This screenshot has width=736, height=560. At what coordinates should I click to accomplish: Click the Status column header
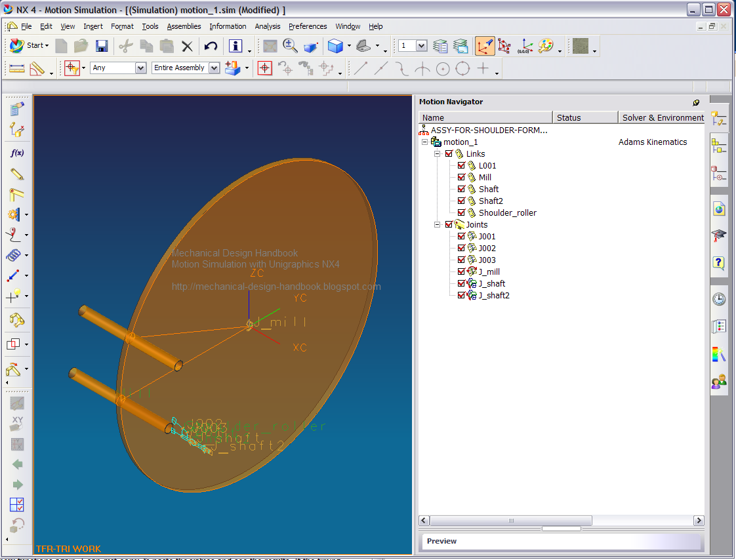(585, 117)
